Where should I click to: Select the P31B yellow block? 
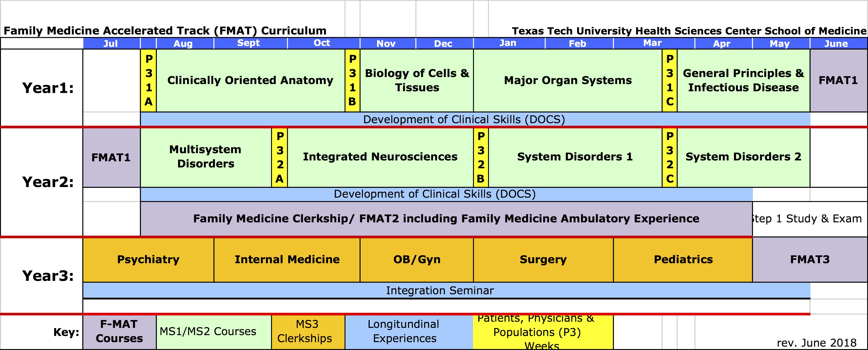click(x=352, y=81)
